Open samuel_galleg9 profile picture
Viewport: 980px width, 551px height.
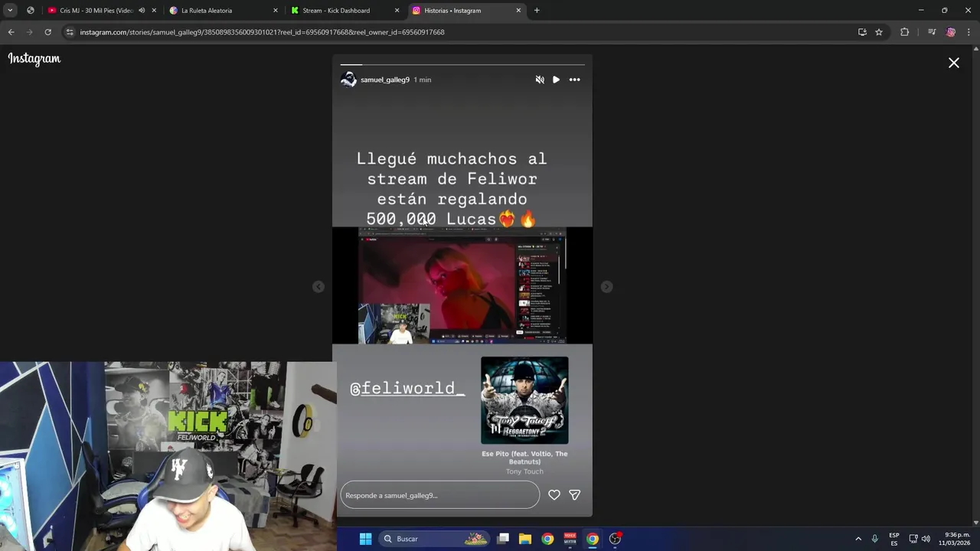tap(348, 80)
